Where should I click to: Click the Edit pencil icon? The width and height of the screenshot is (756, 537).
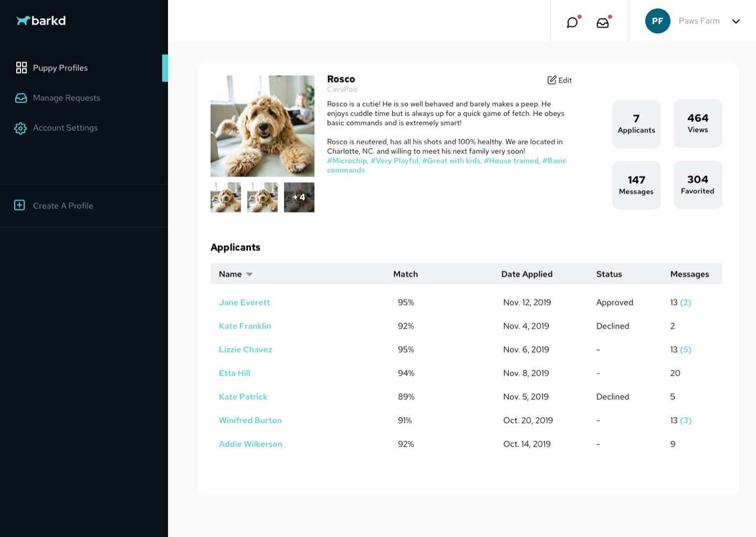[x=552, y=80]
